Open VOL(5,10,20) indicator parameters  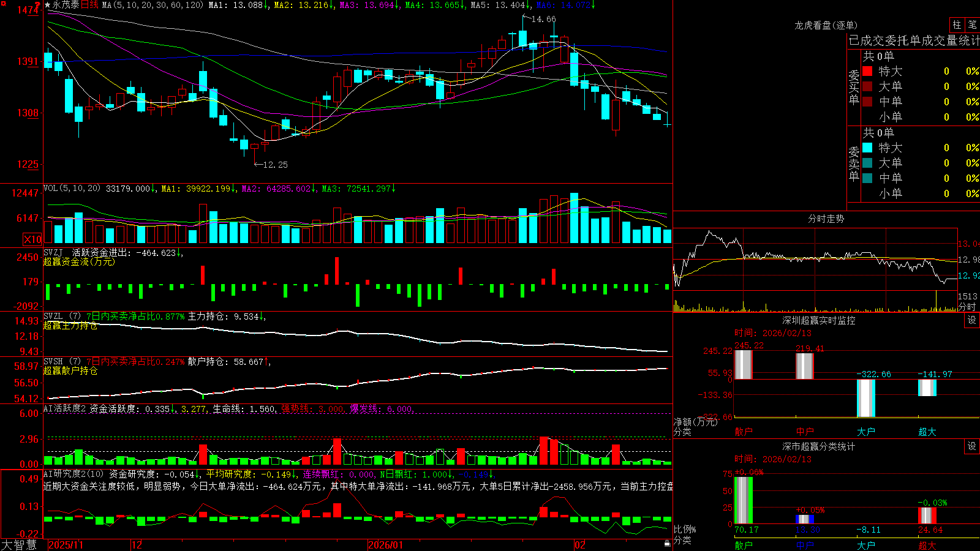(72, 189)
